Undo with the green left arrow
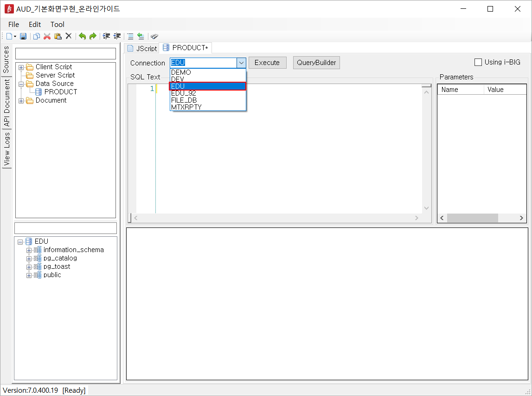The height and width of the screenshot is (396, 532). [x=82, y=36]
